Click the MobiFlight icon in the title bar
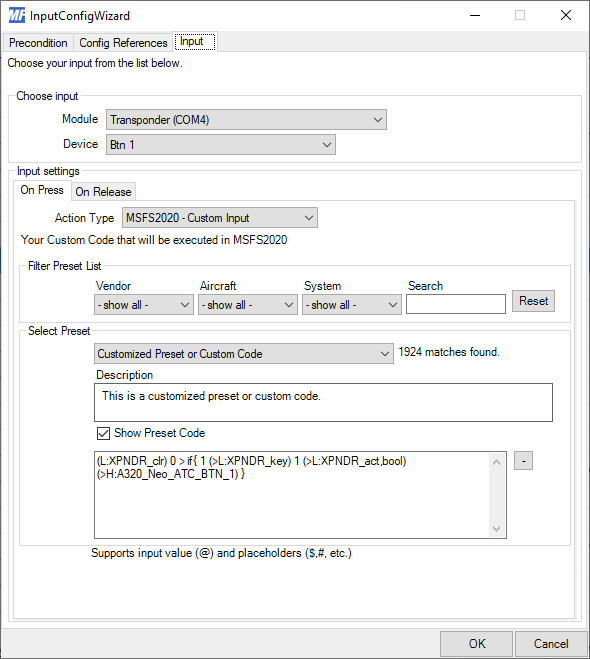Screen dimensions: 590x659 point(17,16)
